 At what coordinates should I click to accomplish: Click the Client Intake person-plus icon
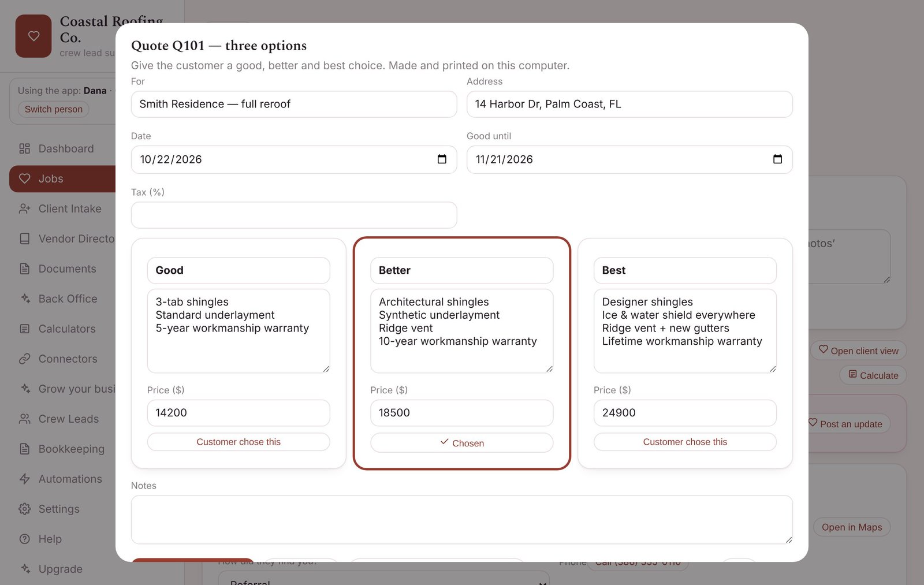click(x=24, y=208)
